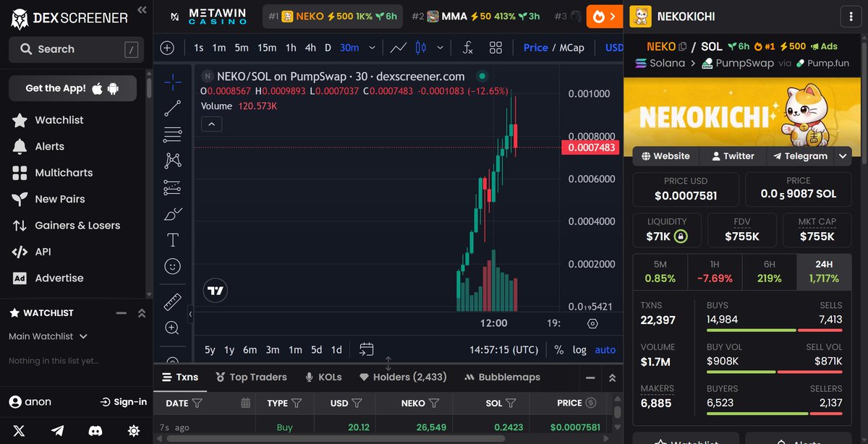The height and width of the screenshot is (444, 868).
Task: Open the chart layout grid selector
Action: click(x=495, y=48)
